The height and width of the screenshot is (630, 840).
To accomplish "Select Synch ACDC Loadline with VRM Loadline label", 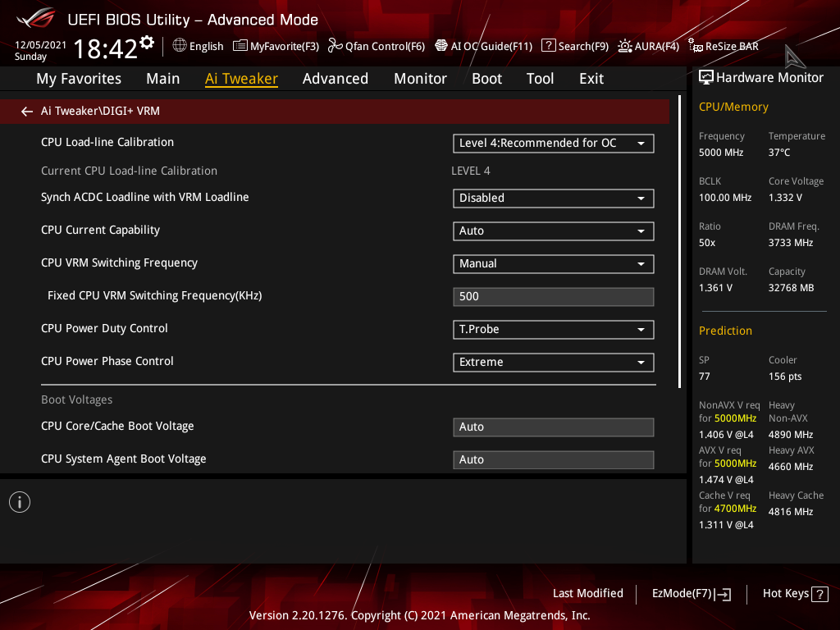I will pyautogui.click(x=144, y=197).
